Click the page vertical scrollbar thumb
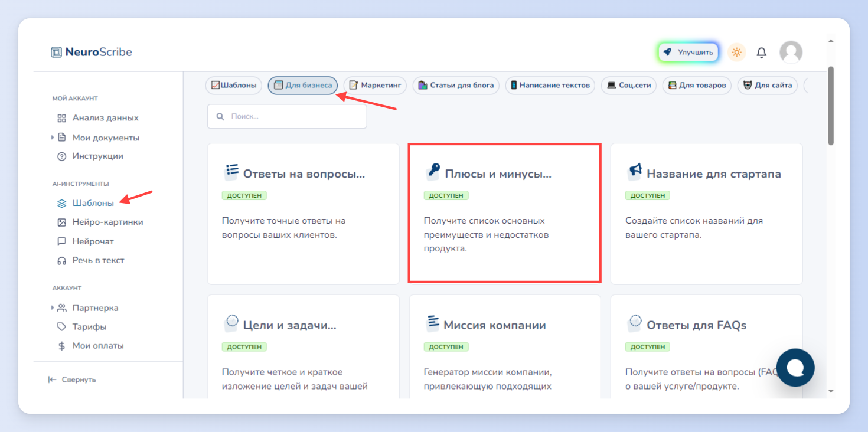Viewport: 868px width, 432px height. 831,106
